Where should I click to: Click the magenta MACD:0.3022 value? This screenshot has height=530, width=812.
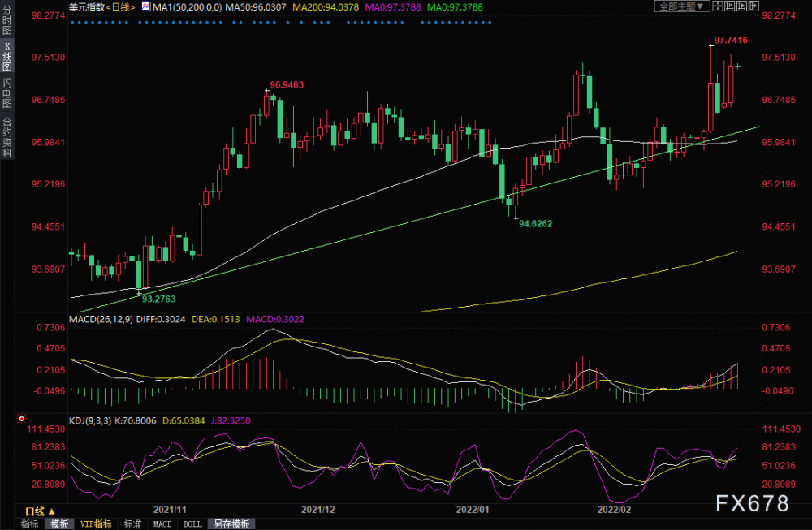[275, 319]
